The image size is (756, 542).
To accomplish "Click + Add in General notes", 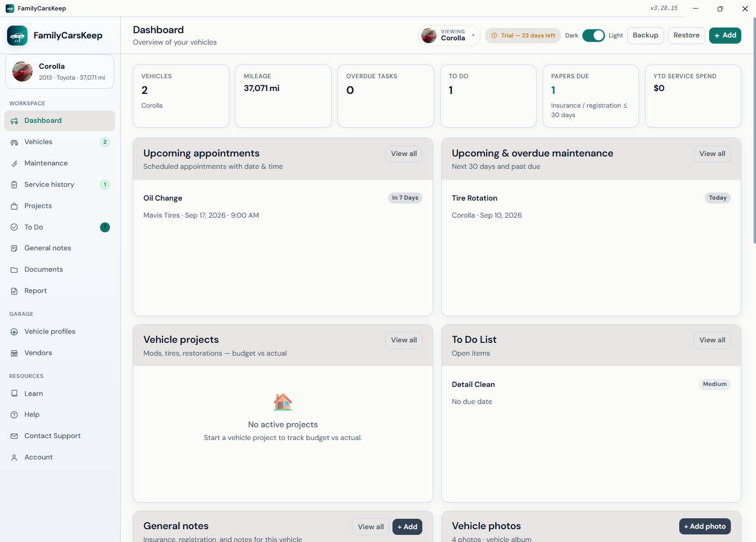I will pyautogui.click(x=408, y=527).
